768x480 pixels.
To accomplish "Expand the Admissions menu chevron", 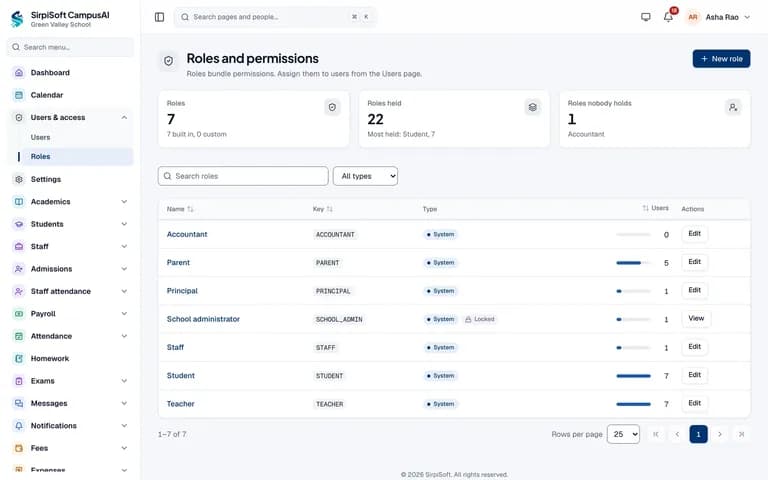I will tap(124, 269).
